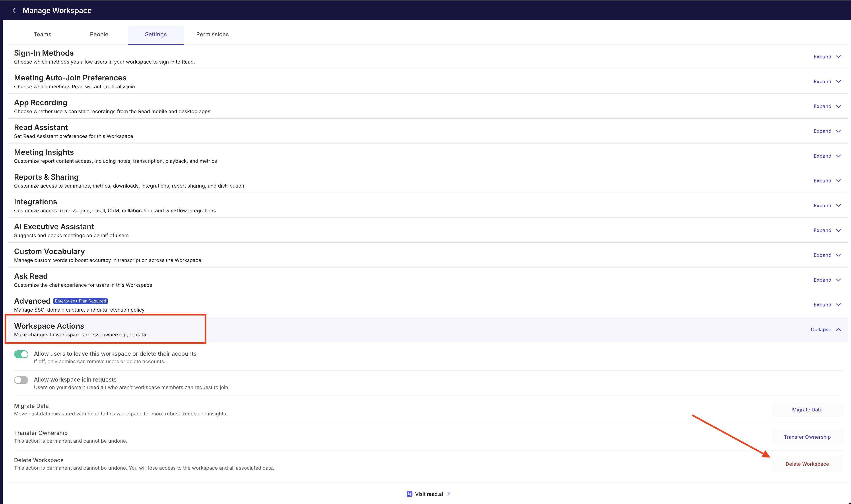Select the Settings tab

156,34
